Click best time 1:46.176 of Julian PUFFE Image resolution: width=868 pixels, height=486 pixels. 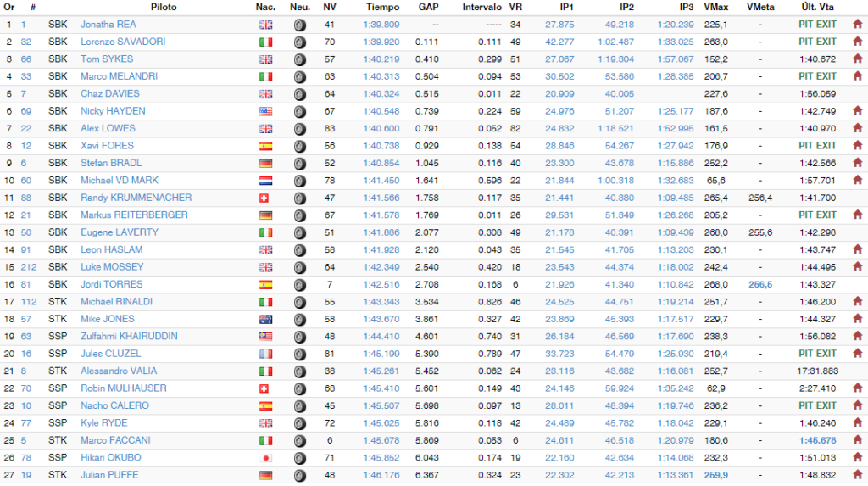[381, 475]
